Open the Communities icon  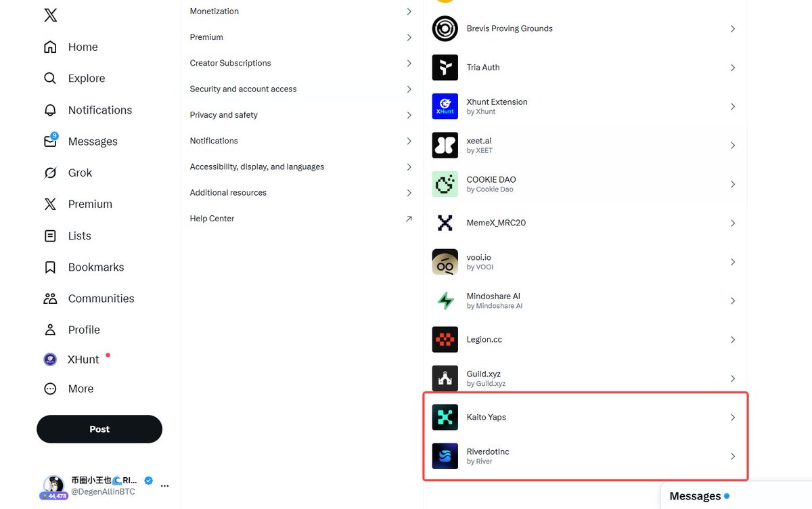(x=50, y=298)
